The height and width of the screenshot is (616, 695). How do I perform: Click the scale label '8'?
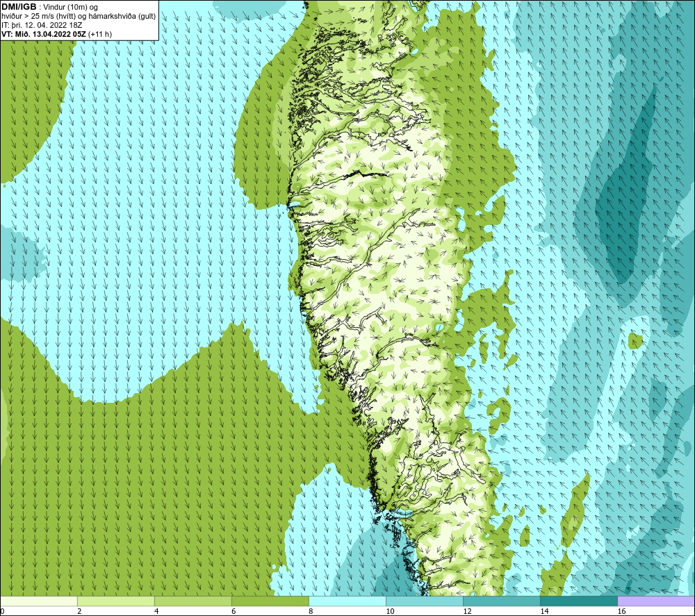[311, 611]
